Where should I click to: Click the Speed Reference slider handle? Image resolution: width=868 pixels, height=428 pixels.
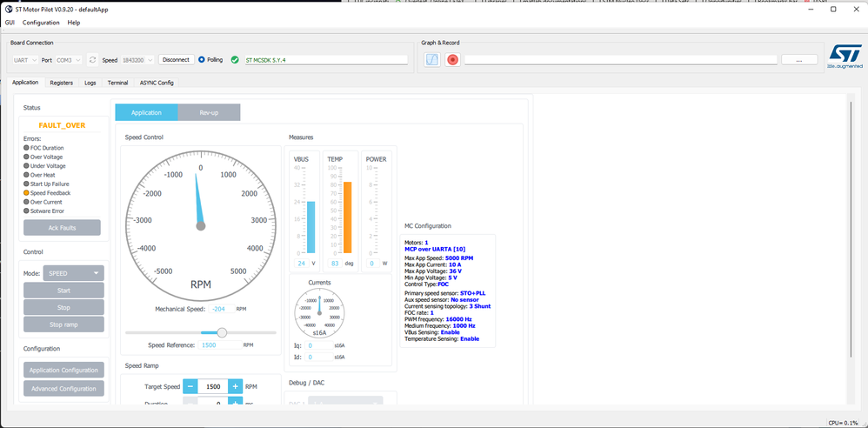[222, 332]
